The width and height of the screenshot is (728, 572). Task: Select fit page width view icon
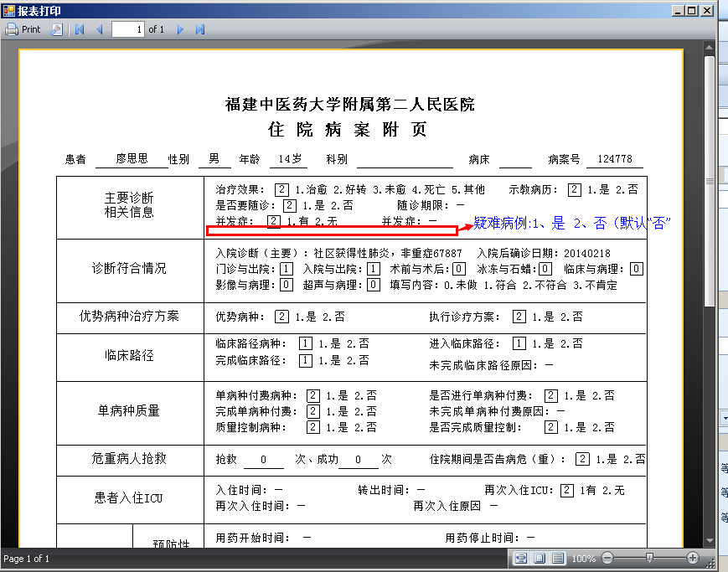(521, 558)
